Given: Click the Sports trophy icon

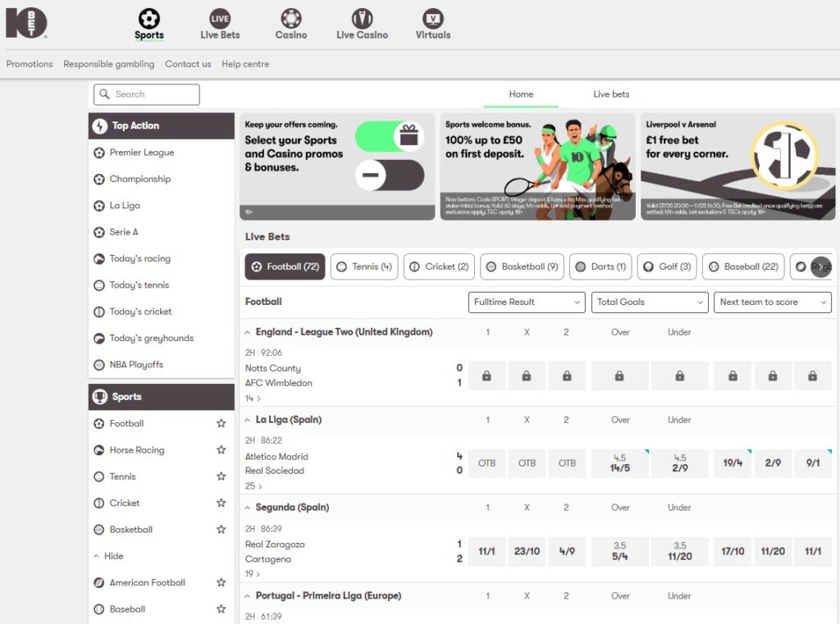Looking at the screenshot, I should 99,397.
